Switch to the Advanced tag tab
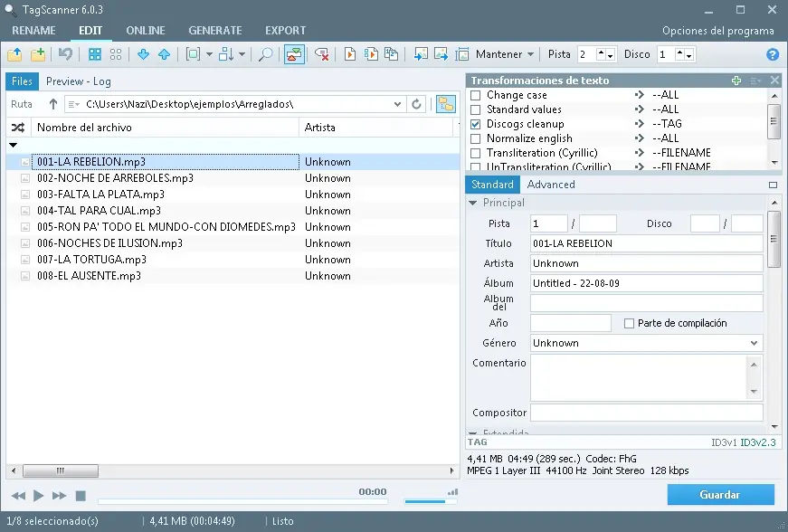788x532 pixels. (x=551, y=185)
